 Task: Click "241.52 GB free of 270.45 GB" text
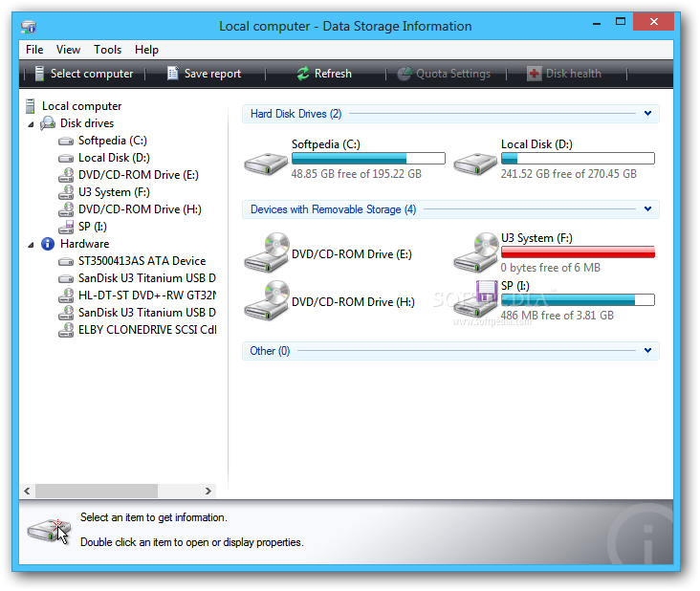coord(568,174)
